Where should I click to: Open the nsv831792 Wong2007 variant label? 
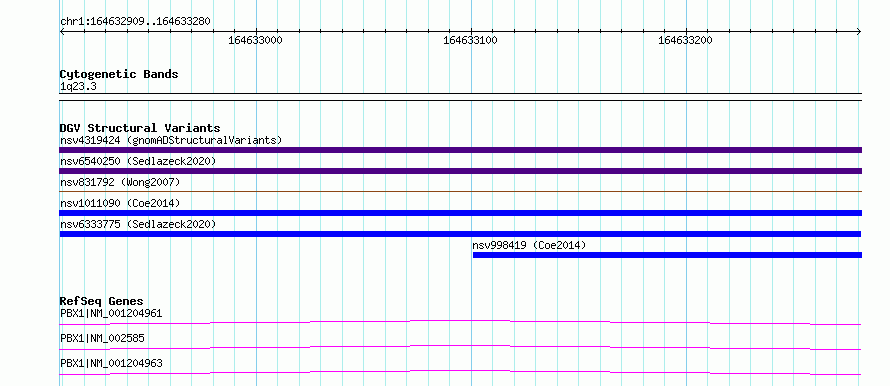(x=120, y=182)
